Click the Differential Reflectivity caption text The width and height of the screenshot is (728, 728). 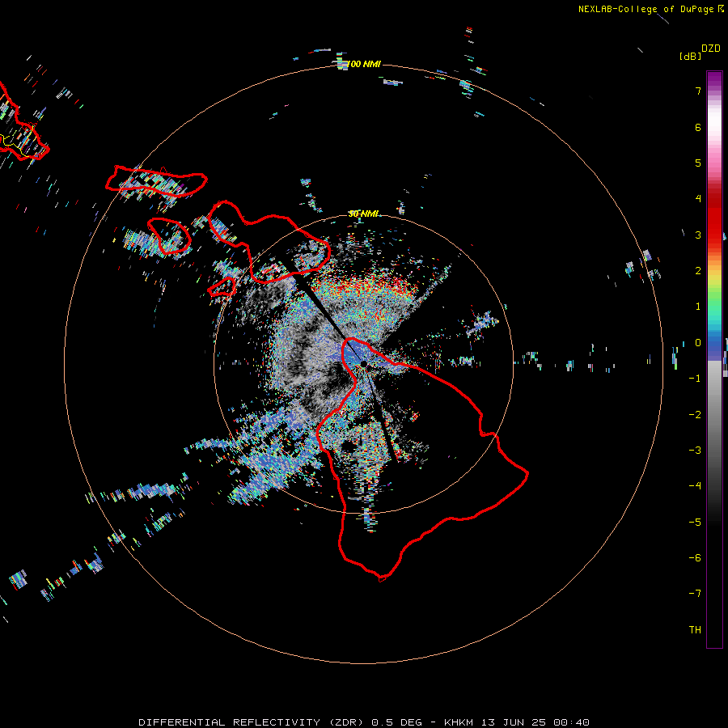(363, 722)
